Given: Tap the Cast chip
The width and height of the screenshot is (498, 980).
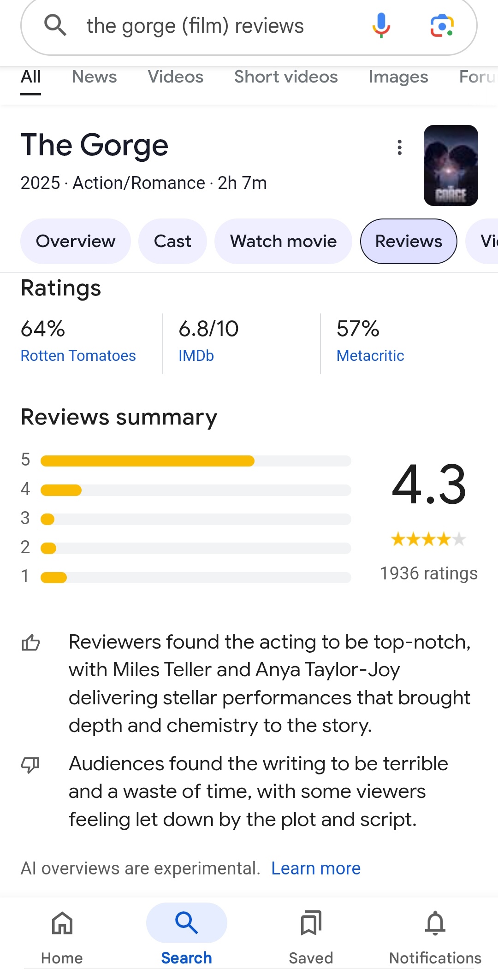Looking at the screenshot, I should coord(172,241).
